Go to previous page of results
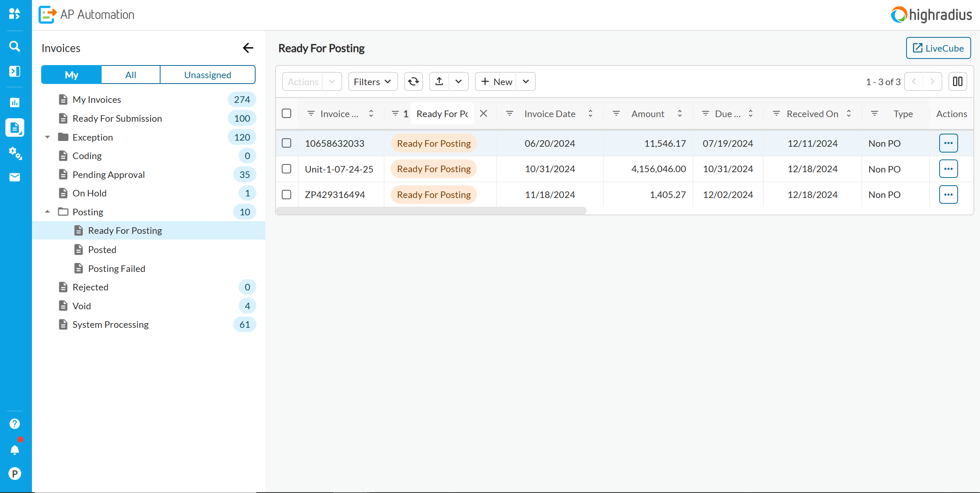Viewport: 980px width, 493px height. point(914,82)
